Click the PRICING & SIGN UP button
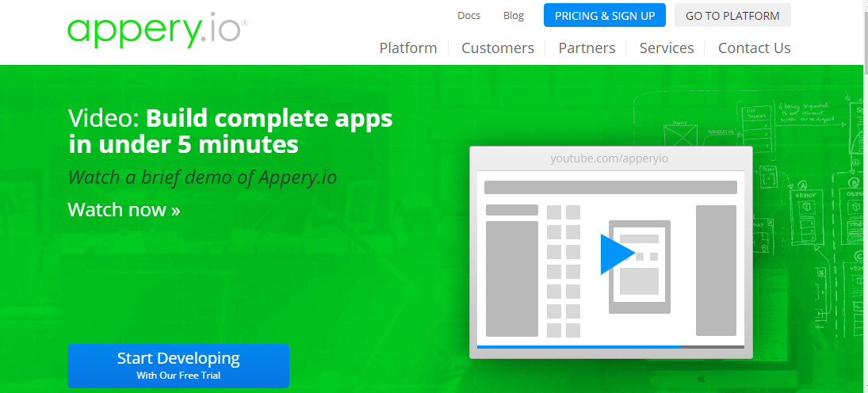868x393 pixels. (x=605, y=16)
